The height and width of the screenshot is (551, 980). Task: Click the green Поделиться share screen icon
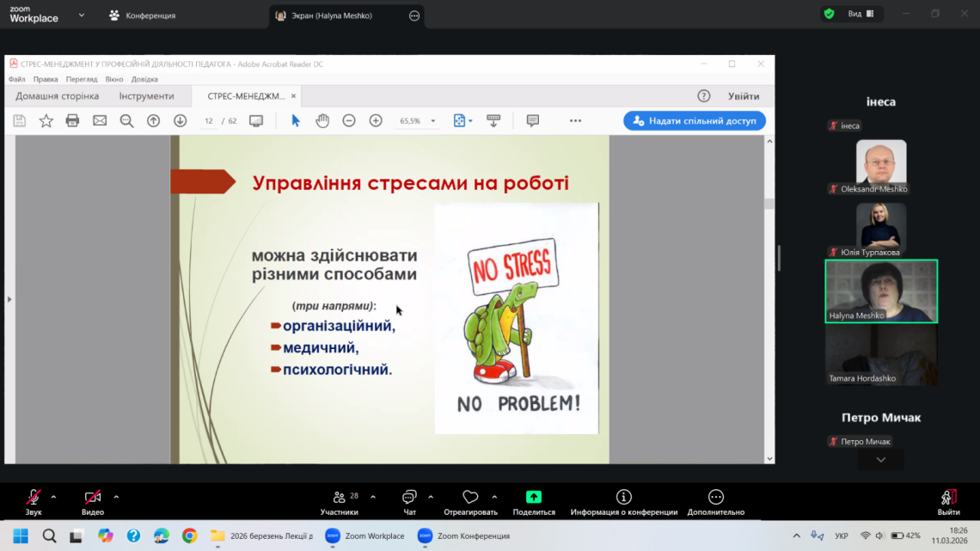point(533,497)
